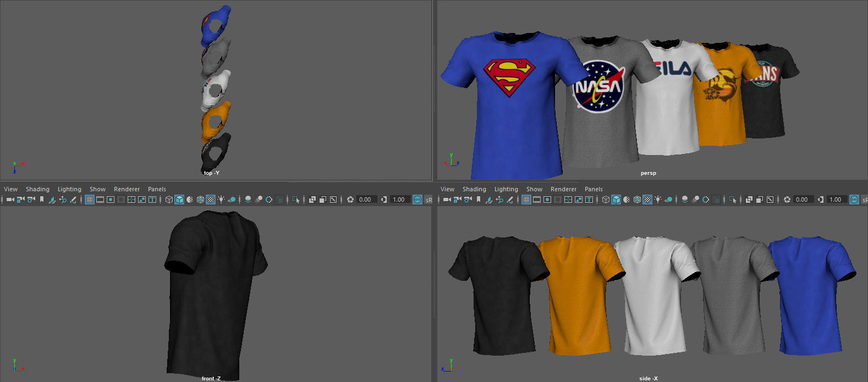This screenshot has width=868, height=382.
Task: Toggle X-ray mode in front view toolbar
Action: tap(312, 200)
